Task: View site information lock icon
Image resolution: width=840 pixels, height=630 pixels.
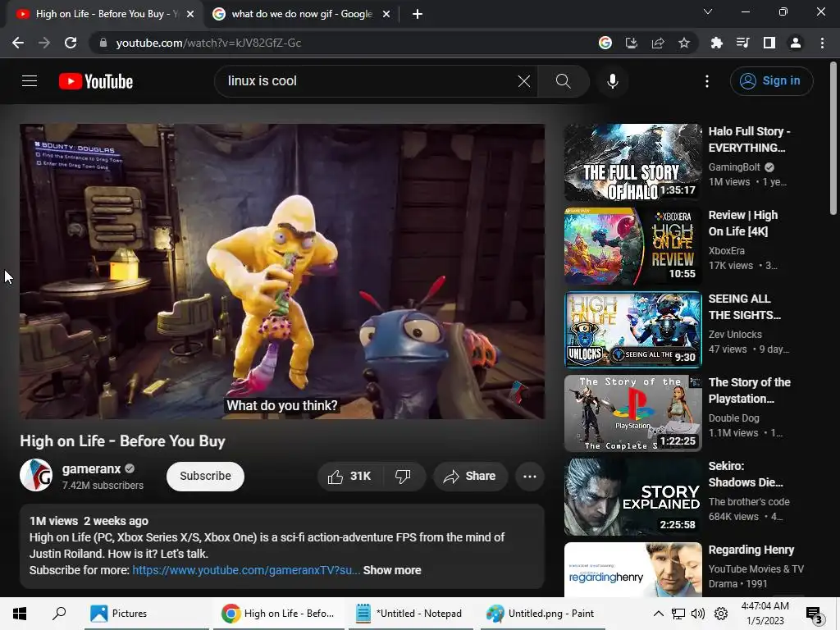Action: pos(103,43)
